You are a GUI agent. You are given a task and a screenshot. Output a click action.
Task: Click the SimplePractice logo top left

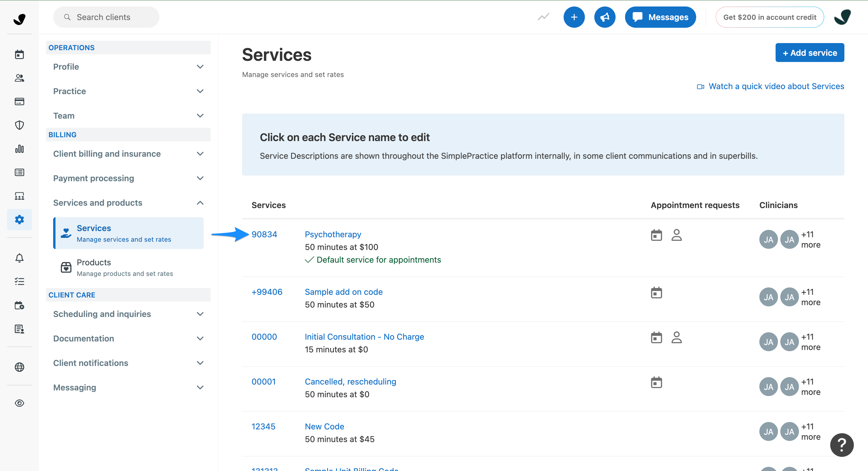(19, 19)
